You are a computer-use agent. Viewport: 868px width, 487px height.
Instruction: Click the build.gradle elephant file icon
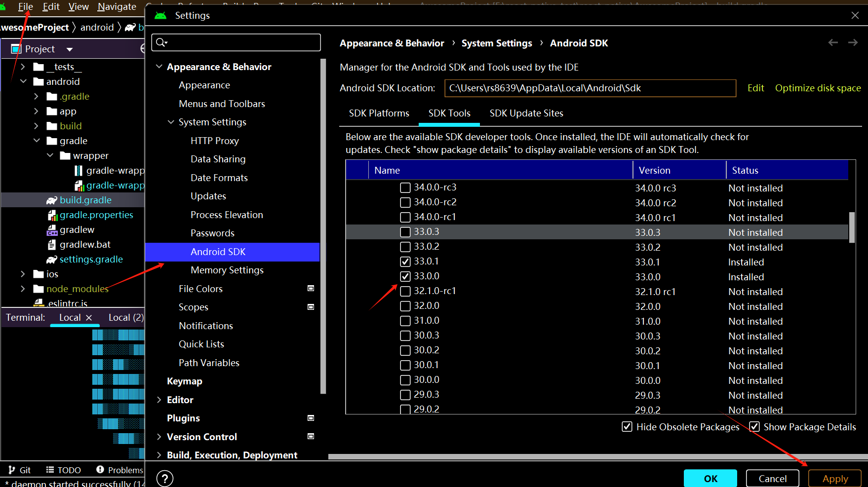[x=52, y=200]
